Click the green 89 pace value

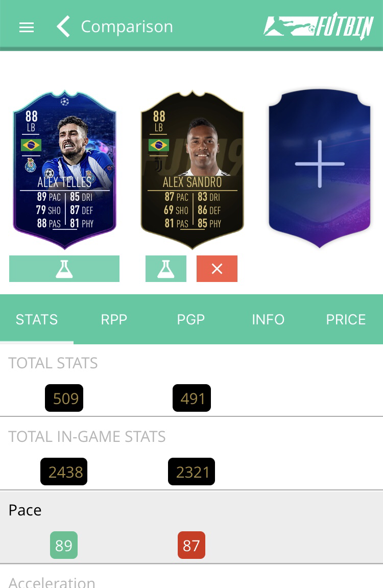coord(64,545)
